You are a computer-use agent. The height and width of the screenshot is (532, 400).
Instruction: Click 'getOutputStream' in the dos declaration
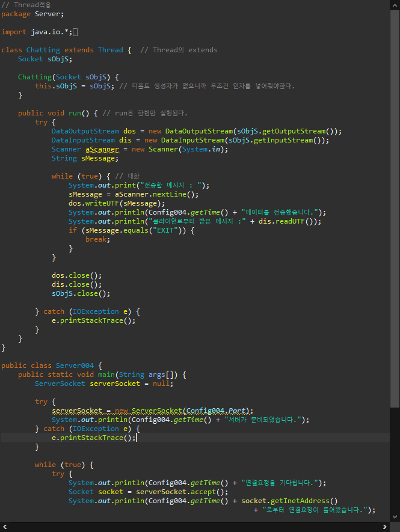click(x=294, y=131)
